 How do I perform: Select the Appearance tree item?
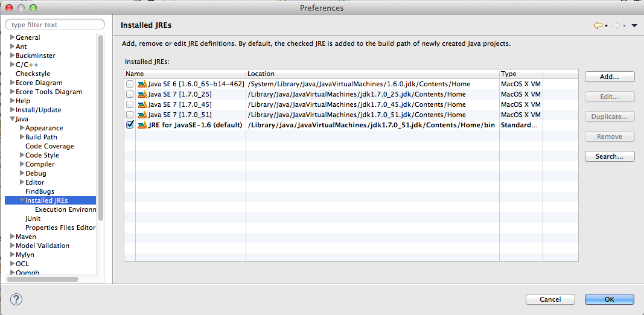44,128
